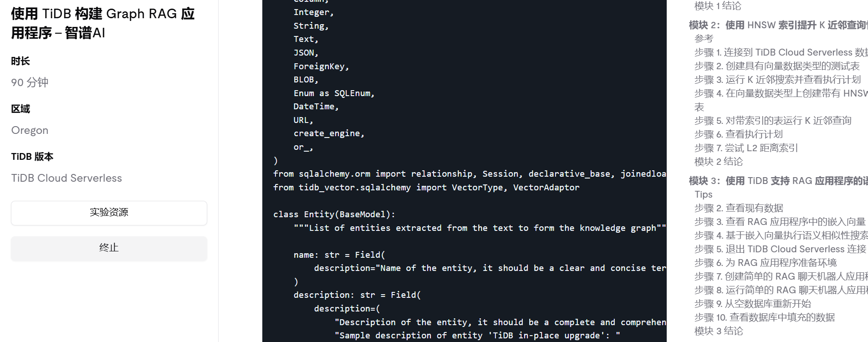The height and width of the screenshot is (342, 868).
Task: Open 步骤 1 连接到 TiDB Cloud Serverless
Action: point(781,52)
